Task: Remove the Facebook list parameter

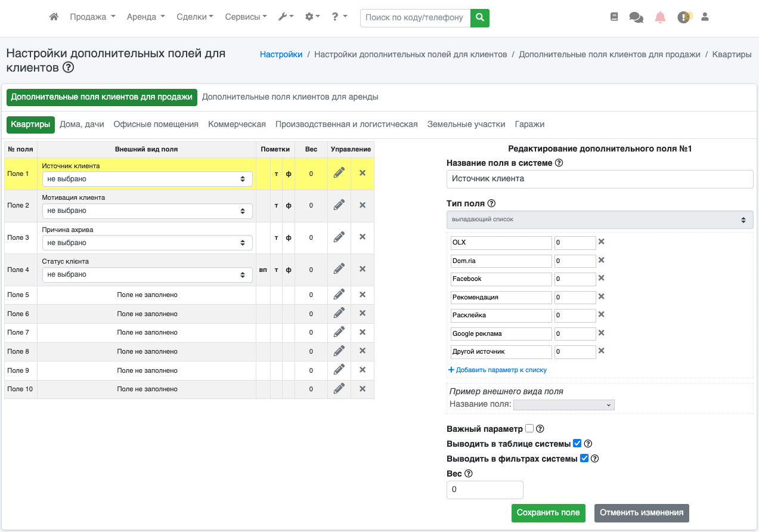Action: 601,278
